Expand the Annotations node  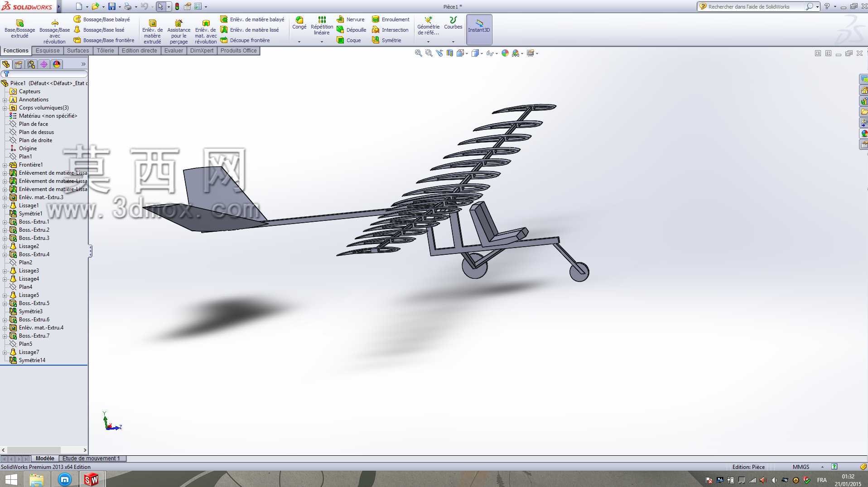point(5,100)
